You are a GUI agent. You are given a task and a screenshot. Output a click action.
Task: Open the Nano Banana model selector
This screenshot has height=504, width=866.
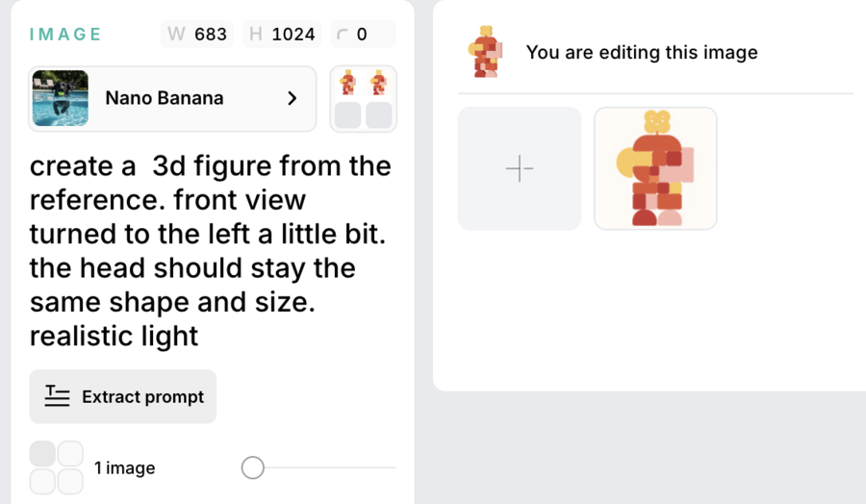(x=173, y=98)
